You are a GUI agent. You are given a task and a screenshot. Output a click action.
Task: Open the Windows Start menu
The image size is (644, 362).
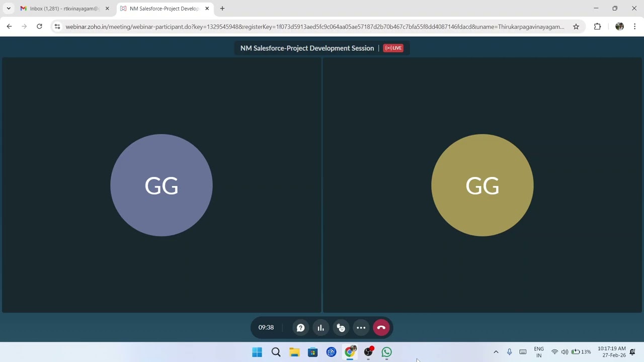click(x=257, y=352)
